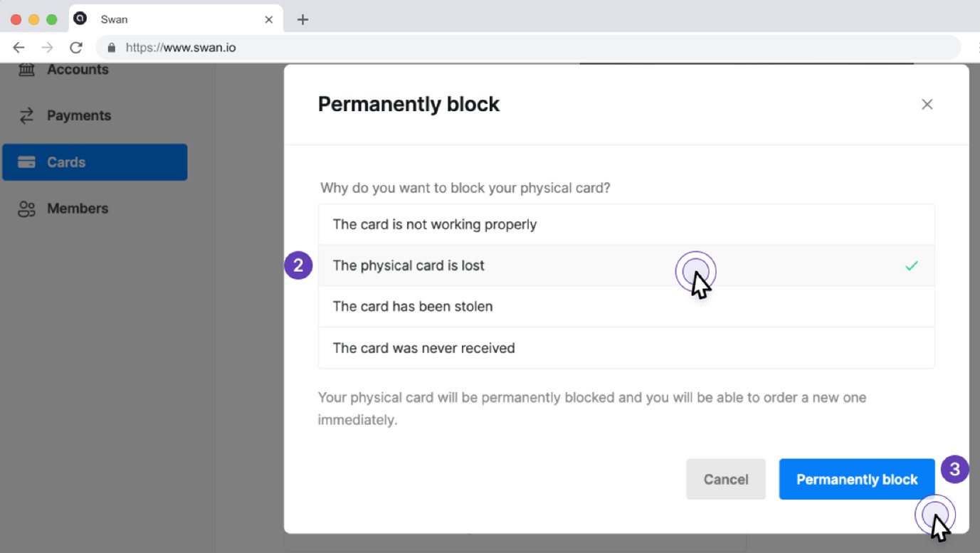Open the Payments menu item

click(x=79, y=116)
